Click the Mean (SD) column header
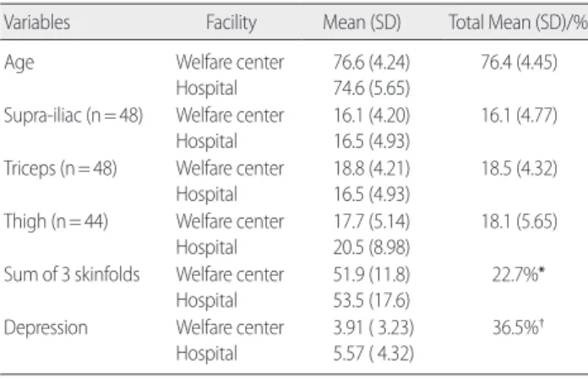Image resolution: width=588 pixels, height=378 pixels. click(x=362, y=23)
